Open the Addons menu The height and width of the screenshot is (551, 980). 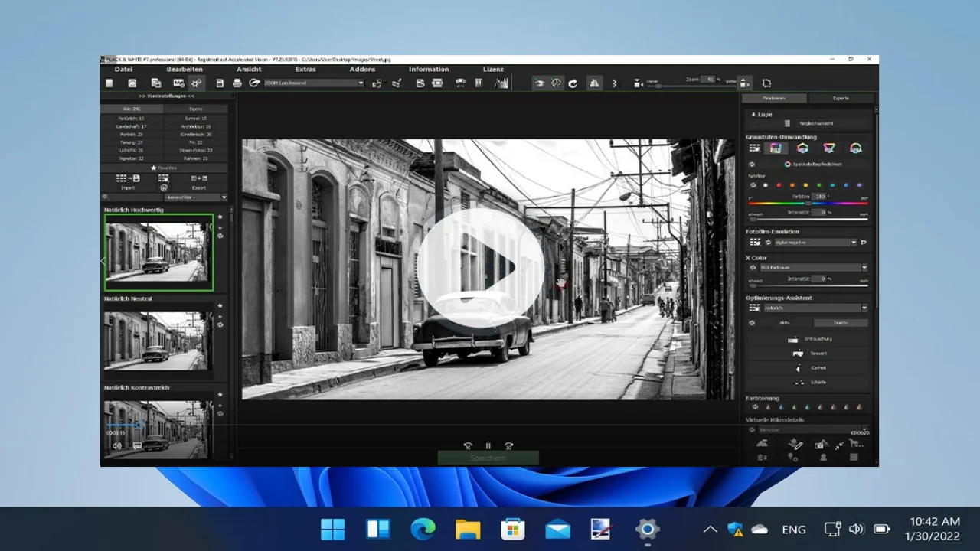(x=362, y=70)
